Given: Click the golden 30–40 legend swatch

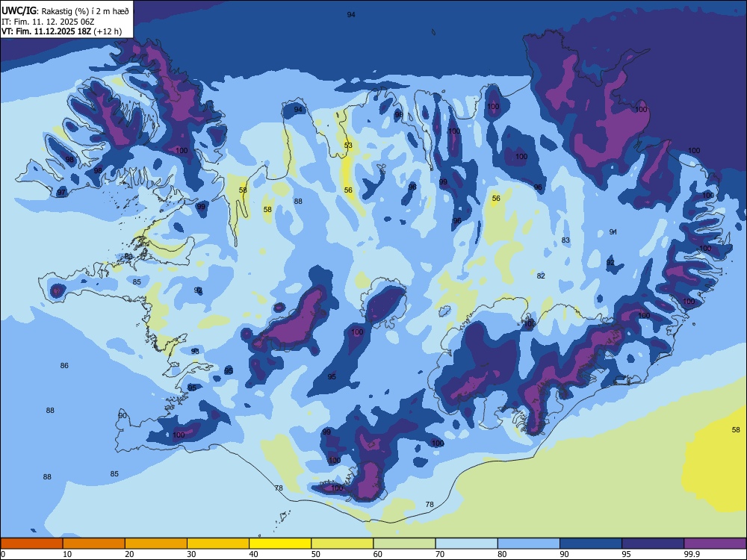Looking at the screenshot, I should [218, 544].
